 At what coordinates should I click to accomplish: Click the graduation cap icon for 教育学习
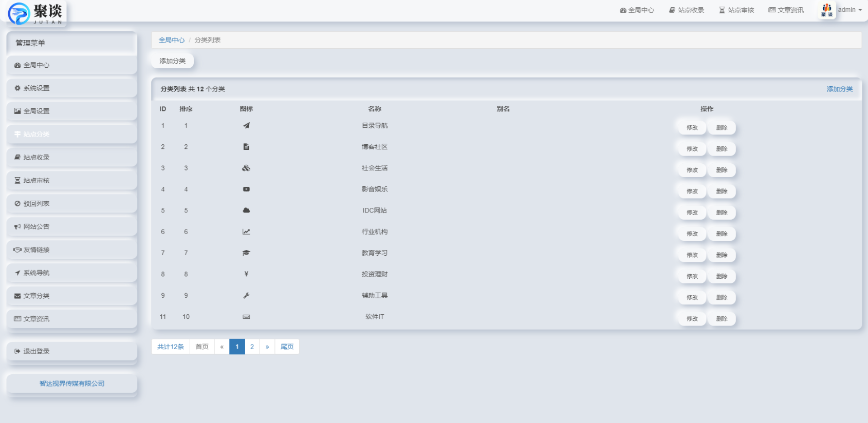point(246,253)
